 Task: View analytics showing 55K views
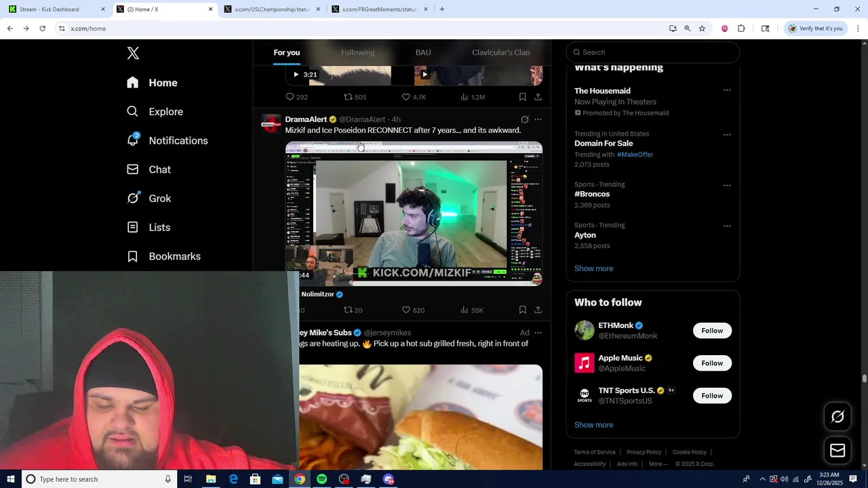click(x=471, y=310)
